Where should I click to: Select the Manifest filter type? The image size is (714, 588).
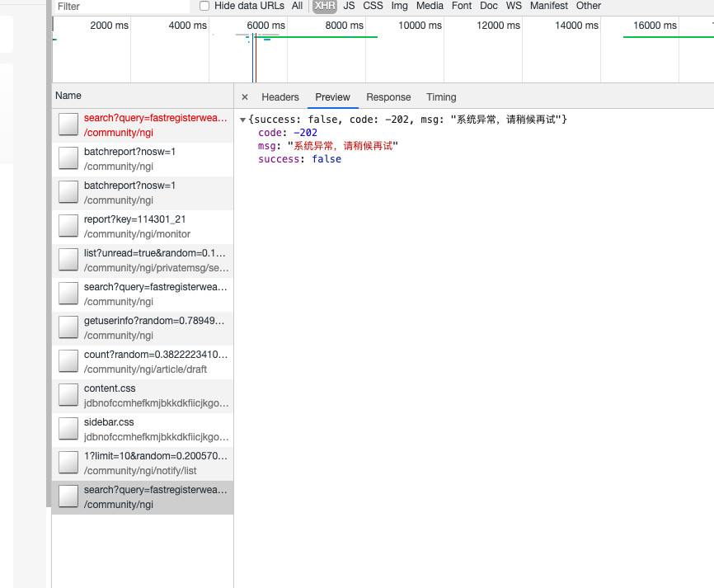click(549, 6)
